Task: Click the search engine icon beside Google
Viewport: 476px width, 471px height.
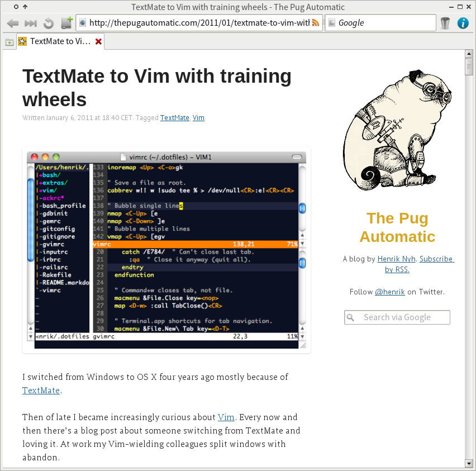Action: pyautogui.click(x=332, y=23)
